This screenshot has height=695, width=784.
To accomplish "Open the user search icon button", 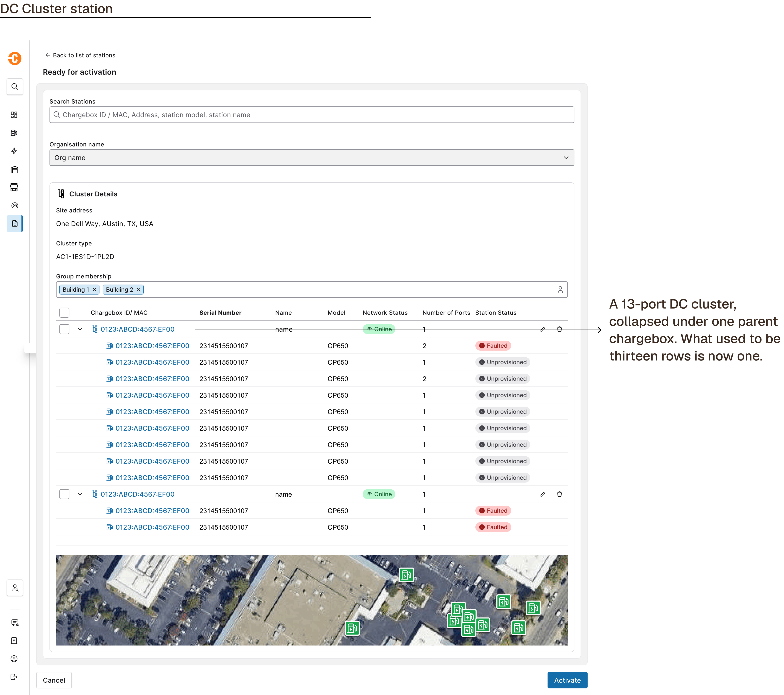I will point(15,588).
